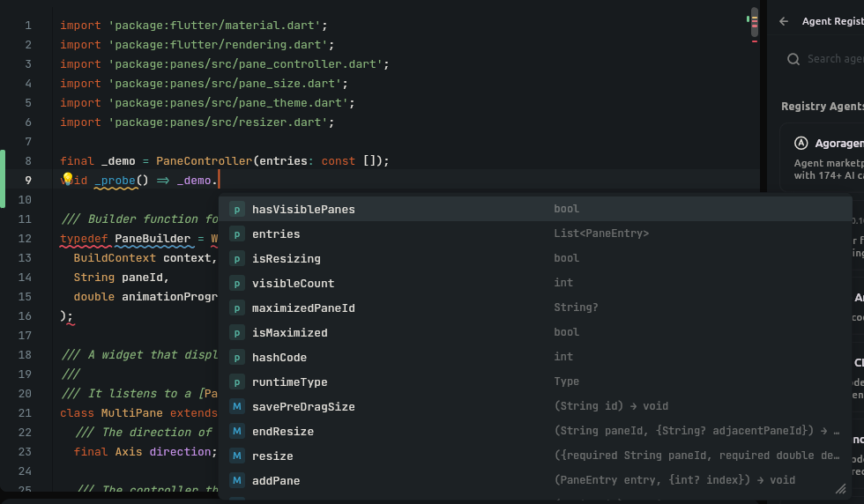The height and width of the screenshot is (504, 864).
Task: Click property icon beside isMaximized
Action: [237, 333]
